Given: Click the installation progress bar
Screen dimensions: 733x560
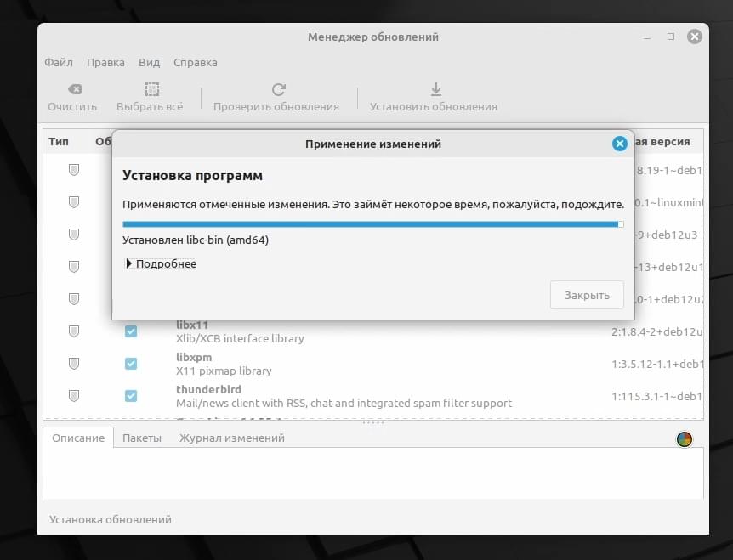Looking at the screenshot, I should click(373, 224).
